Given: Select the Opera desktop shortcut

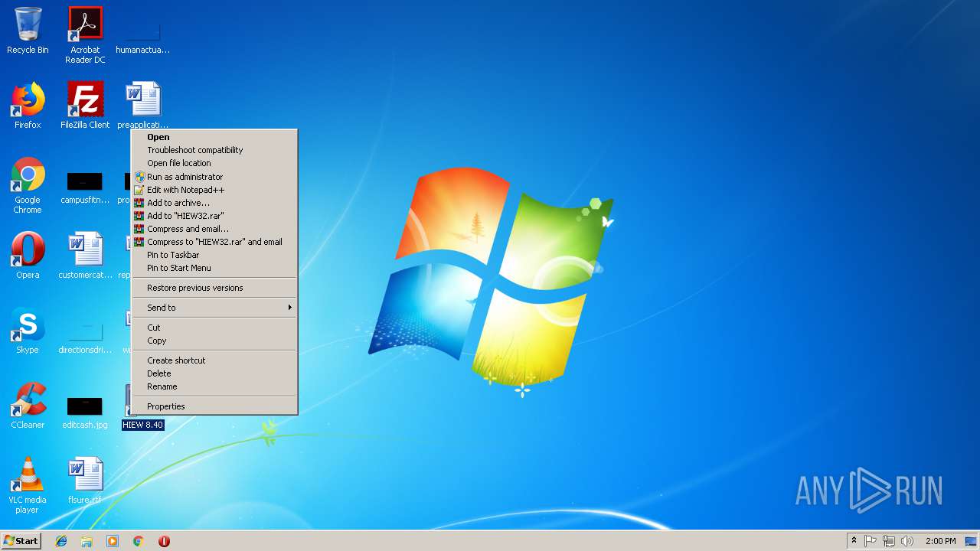Looking at the screenshot, I should [x=28, y=256].
